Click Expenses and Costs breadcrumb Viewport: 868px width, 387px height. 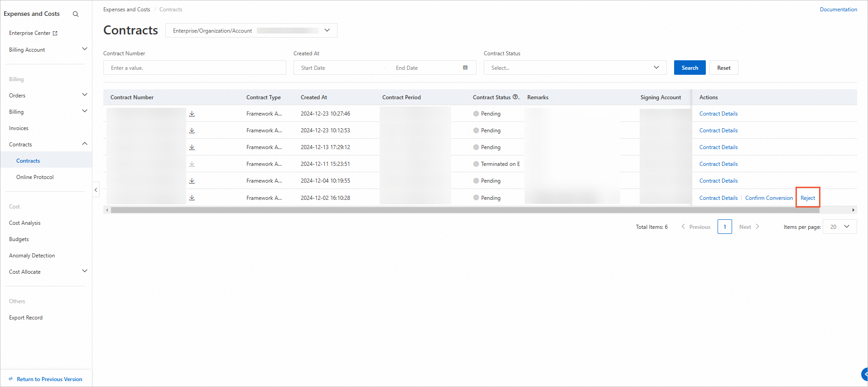point(126,10)
